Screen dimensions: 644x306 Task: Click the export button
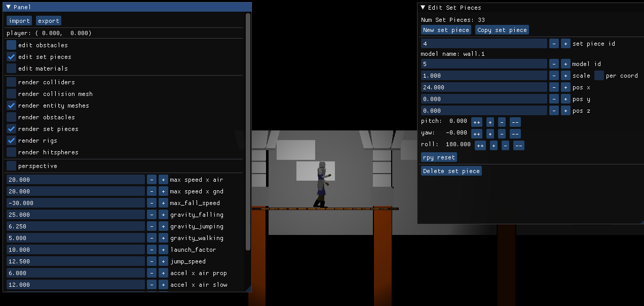[49, 21]
